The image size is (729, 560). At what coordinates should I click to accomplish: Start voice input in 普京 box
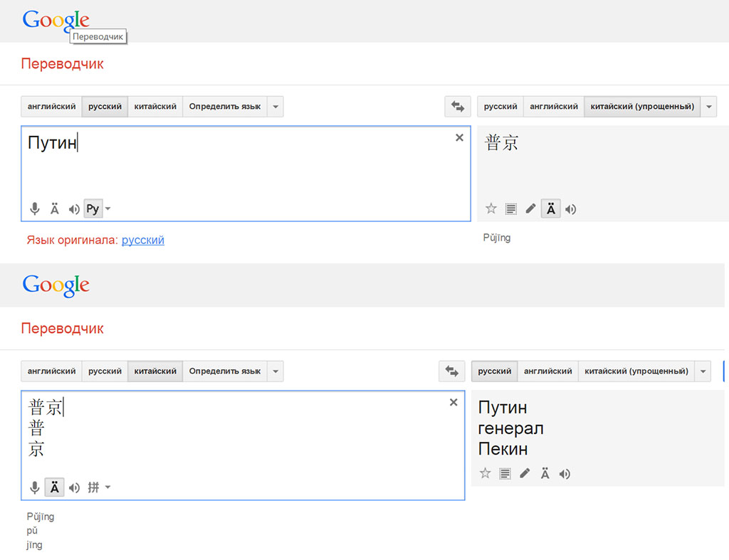point(35,487)
